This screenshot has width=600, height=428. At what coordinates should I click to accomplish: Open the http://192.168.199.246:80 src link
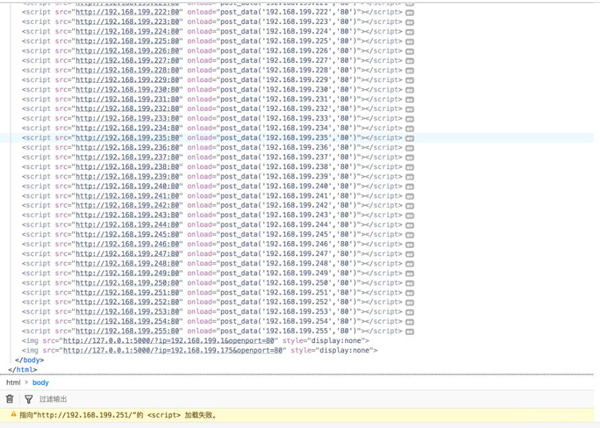[127, 244]
